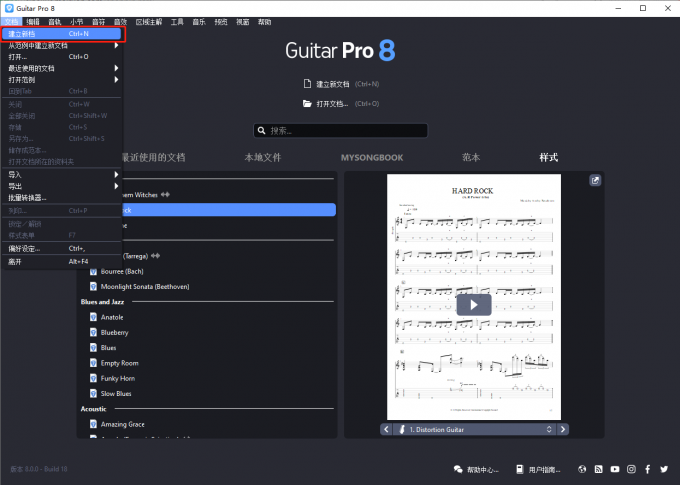Play the Hard Rock score preview
The width and height of the screenshot is (680, 485).
(x=474, y=305)
